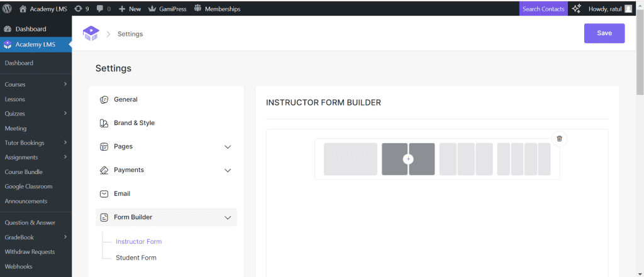Screen dimensions: 644x277
Task: Click the Brand & Style icon
Action: click(x=104, y=123)
